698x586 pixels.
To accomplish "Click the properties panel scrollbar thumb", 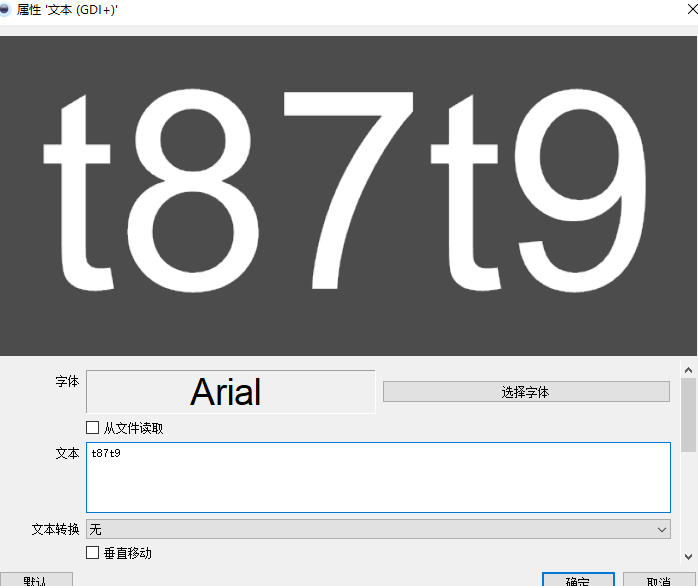I will pyautogui.click(x=689, y=415).
